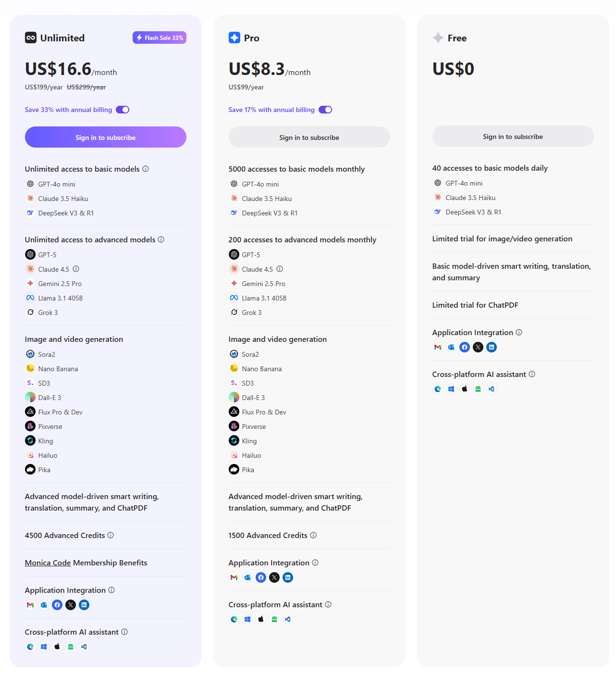Click the Edge browser icon in Pro plan
The width and height of the screenshot is (616, 676).
click(x=234, y=619)
